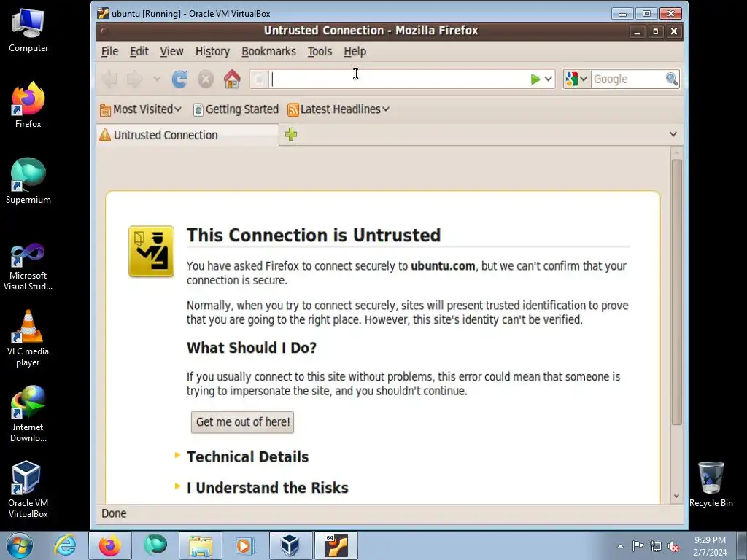Select the Oracle VM VirtualBox desktop shortcut

(x=28, y=489)
